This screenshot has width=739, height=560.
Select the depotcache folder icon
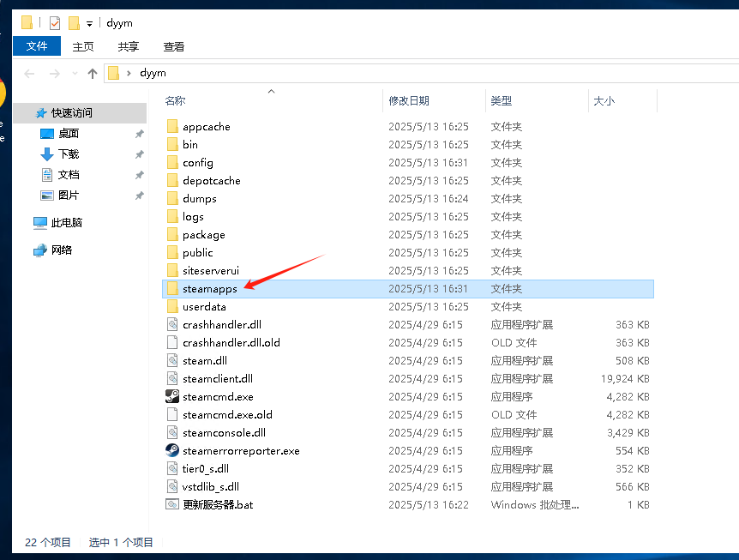click(172, 181)
